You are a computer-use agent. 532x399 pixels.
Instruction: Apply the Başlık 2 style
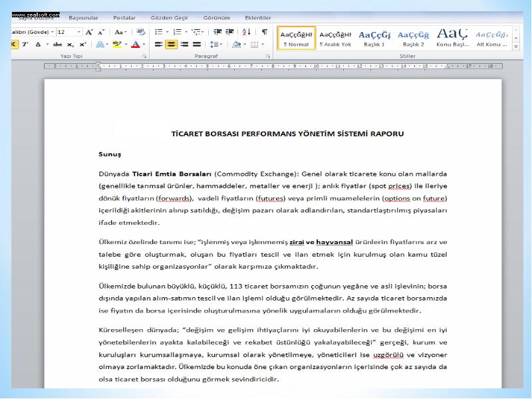point(413,39)
